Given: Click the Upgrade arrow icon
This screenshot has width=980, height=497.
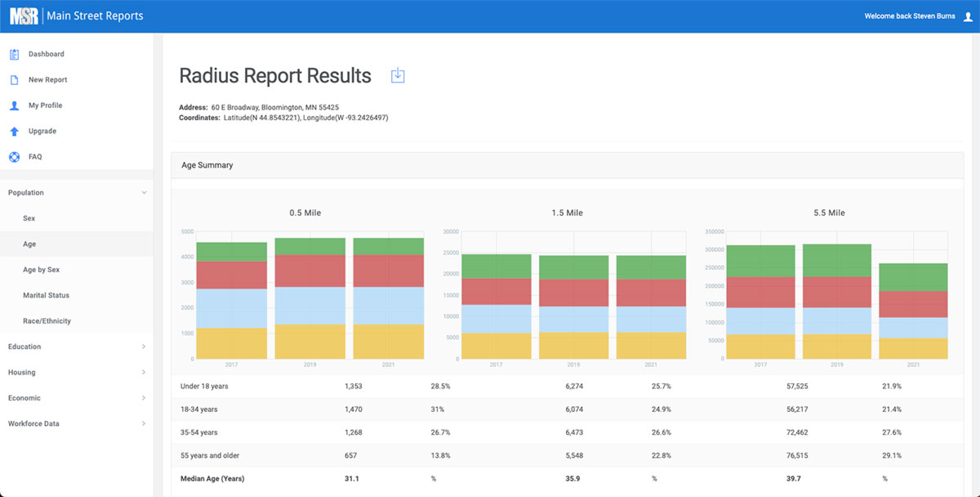Looking at the screenshot, I should (x=14, y=132).
